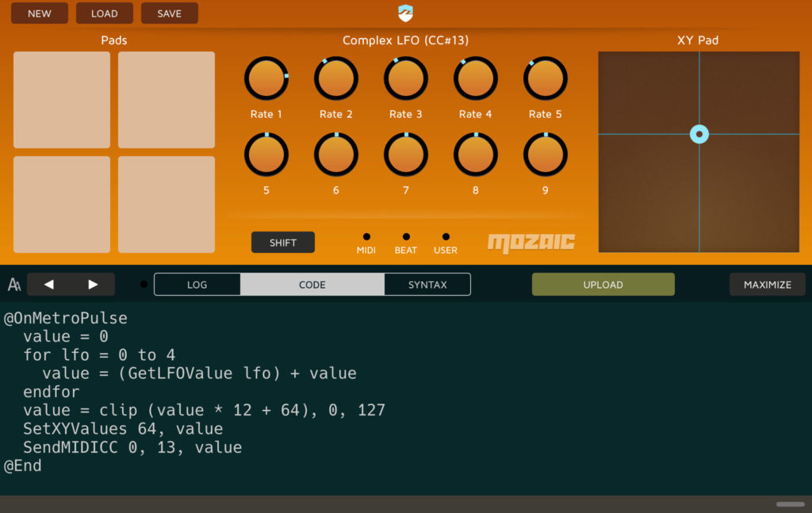Click the LOAD button
812x513 pixels.
(x=104, y=13)
